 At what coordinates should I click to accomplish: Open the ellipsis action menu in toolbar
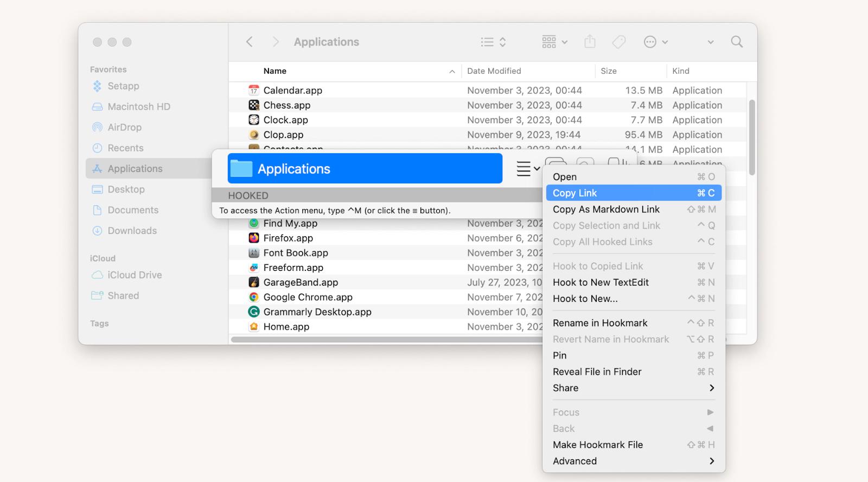point(655,42)
